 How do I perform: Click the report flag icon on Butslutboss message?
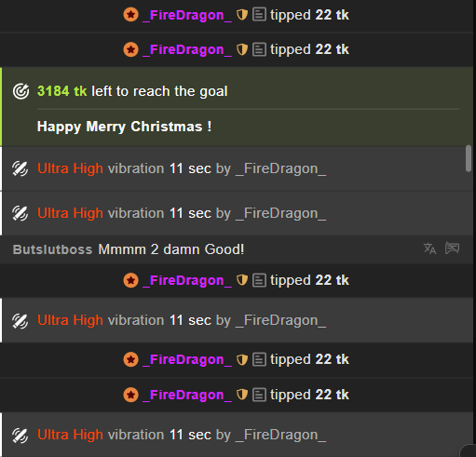452,249
